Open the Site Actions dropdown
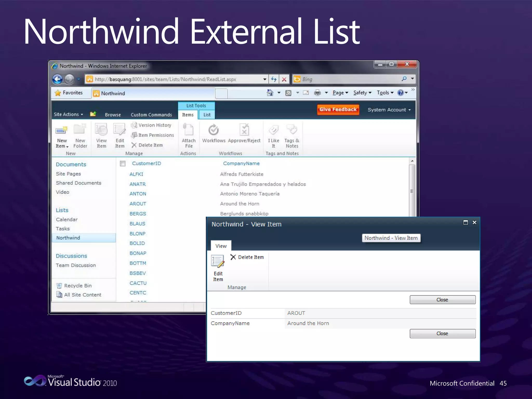 [x=68, y=114]
